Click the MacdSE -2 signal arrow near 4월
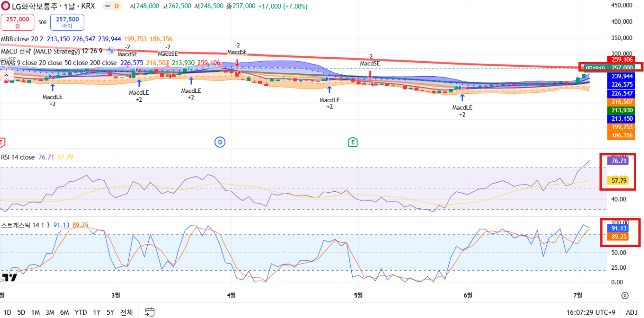This screenshot has width=644, height=318. coord(237,63)
